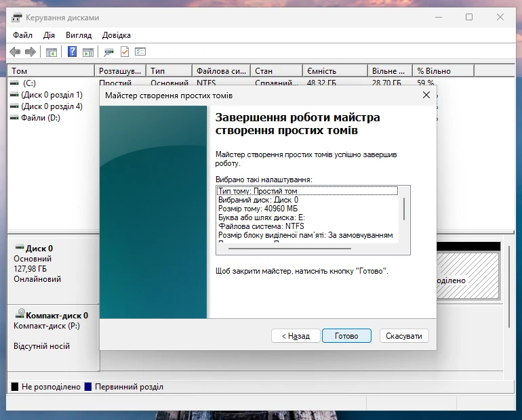Viewport: 522px width, 420px height.
Task: Click the settings list horizontal scrollbar
Action: [x=289, y=249]
